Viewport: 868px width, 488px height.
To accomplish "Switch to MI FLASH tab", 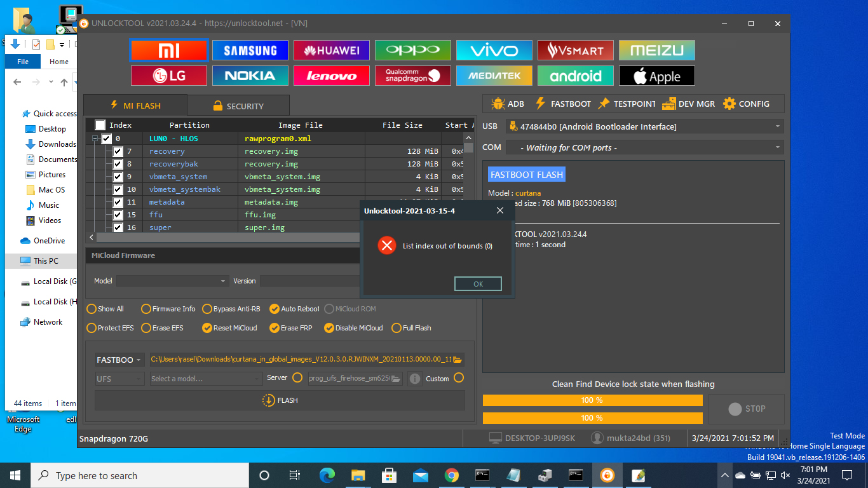I will [x=135, y=105].
